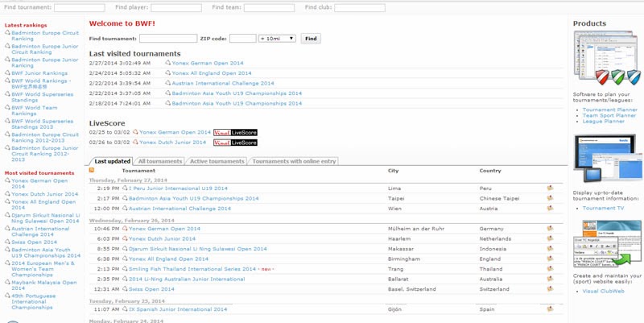Click the tournament software boxes product image
This screenshot has height=323, width=644.
(x=607, y=58)
